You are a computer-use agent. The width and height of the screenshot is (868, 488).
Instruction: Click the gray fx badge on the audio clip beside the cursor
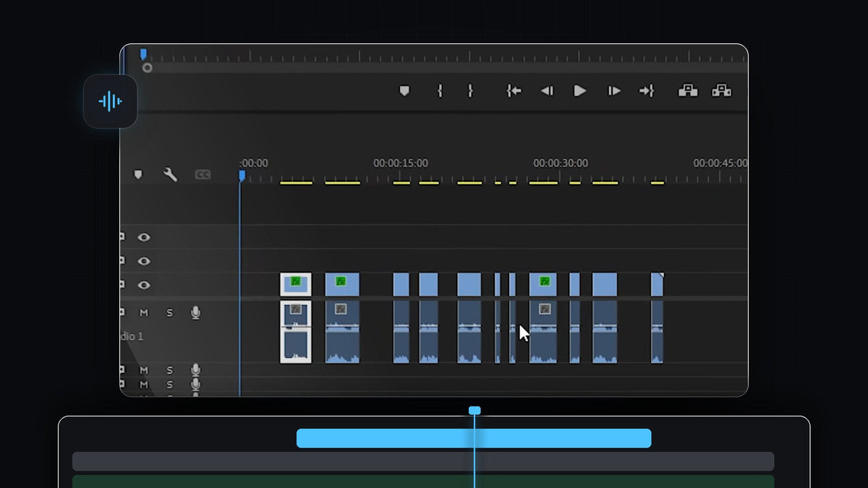pyautogui.click(x=545, y=309)
